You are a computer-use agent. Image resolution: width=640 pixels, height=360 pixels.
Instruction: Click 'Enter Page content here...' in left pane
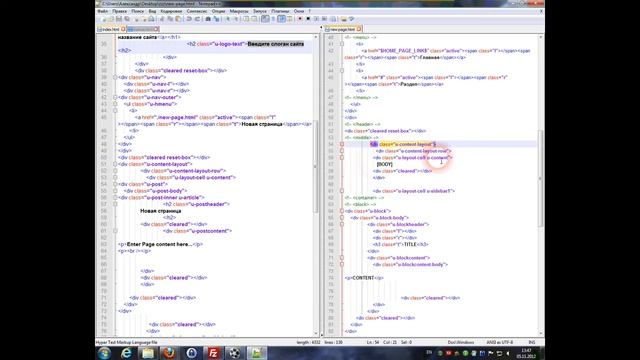pyautogui.click(x=160, y=244)
